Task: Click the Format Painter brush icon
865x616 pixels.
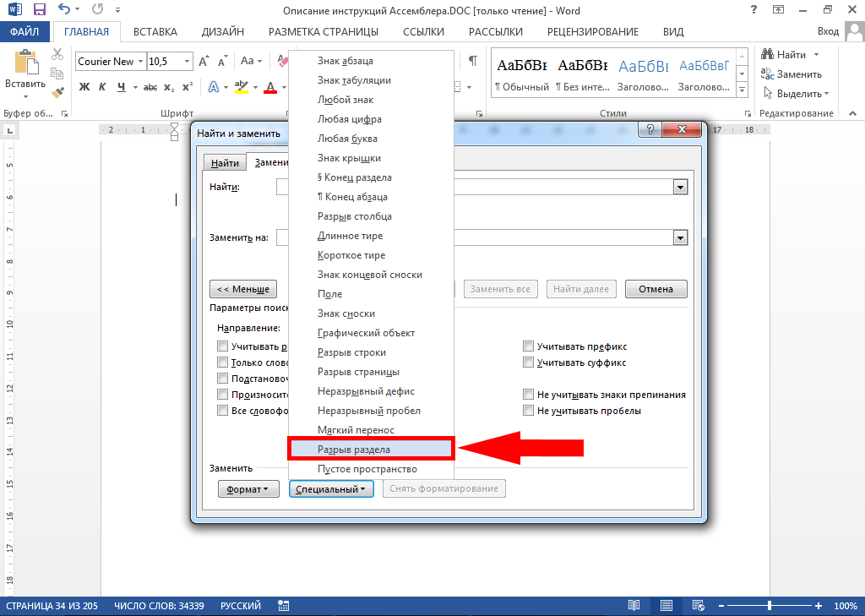Action: click(x=57, y=93)
